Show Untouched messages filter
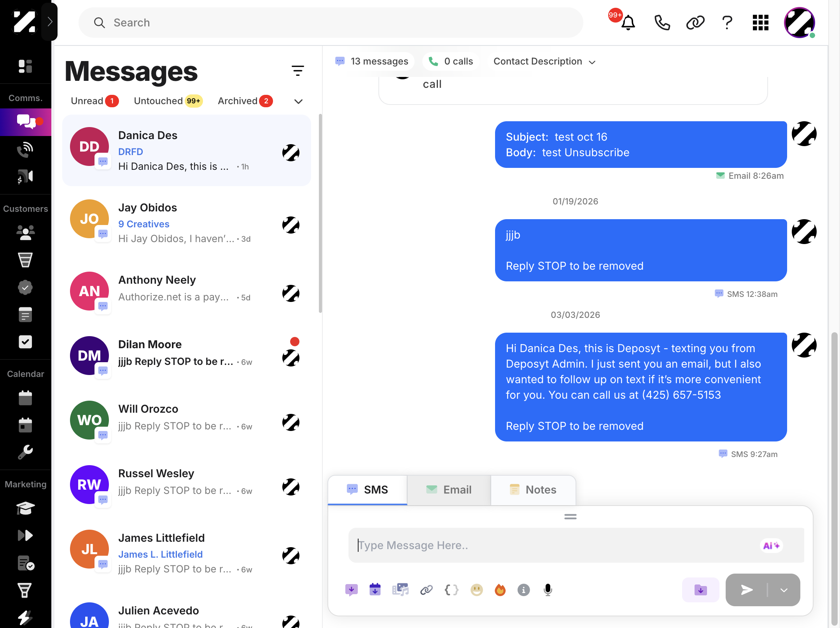The image size is (840, 628). (168, 101)
